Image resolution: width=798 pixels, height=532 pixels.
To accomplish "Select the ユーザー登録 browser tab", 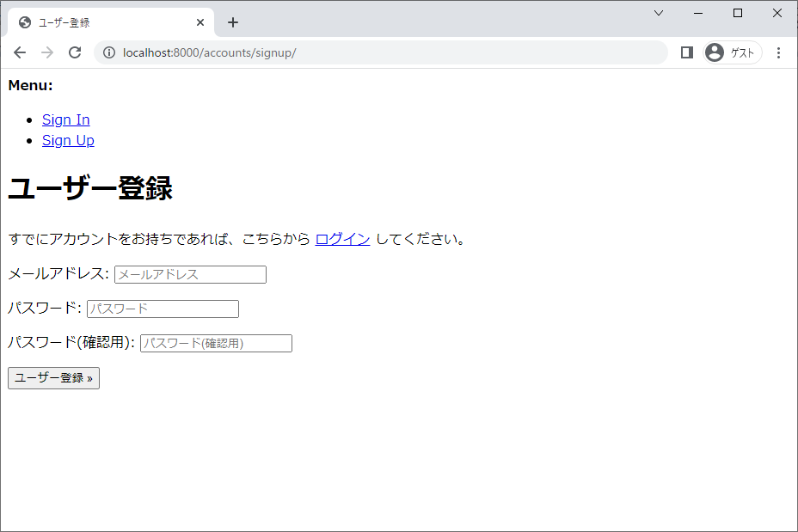I will coord(111,22).
